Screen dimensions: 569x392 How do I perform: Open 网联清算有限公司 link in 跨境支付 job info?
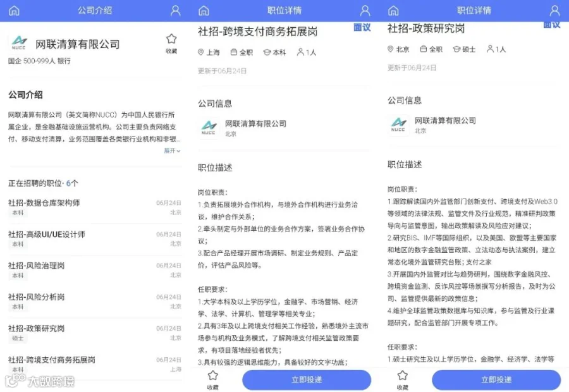[x=255, y=124]
